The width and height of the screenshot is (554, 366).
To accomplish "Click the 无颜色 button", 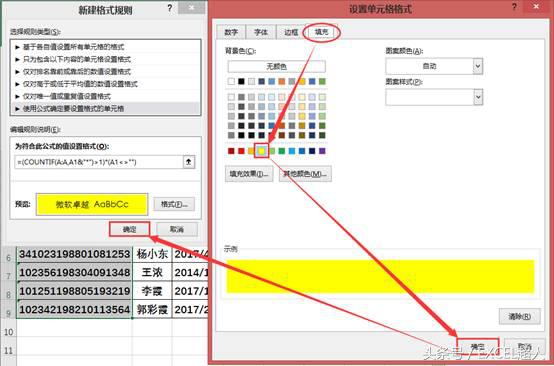I will [277, 66].
